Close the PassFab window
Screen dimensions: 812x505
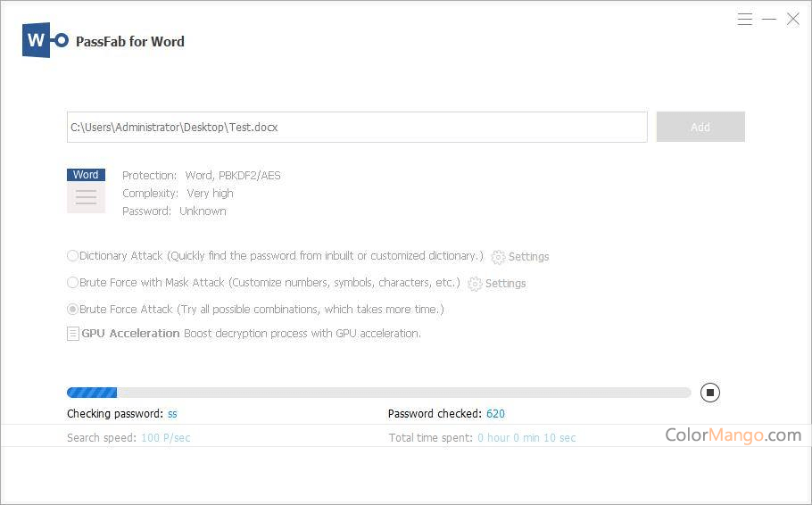coord(792,19)
